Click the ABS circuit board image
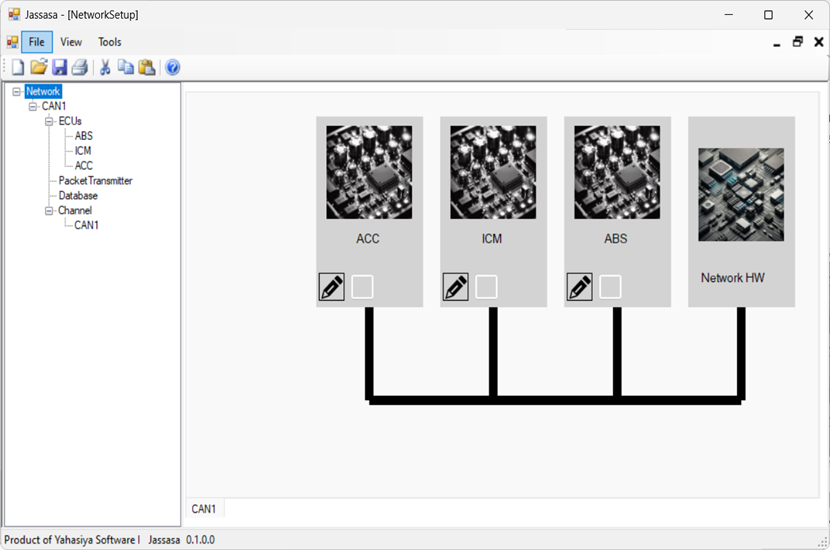The height and width of the screenshot is (550, 830). click(617, 172)
